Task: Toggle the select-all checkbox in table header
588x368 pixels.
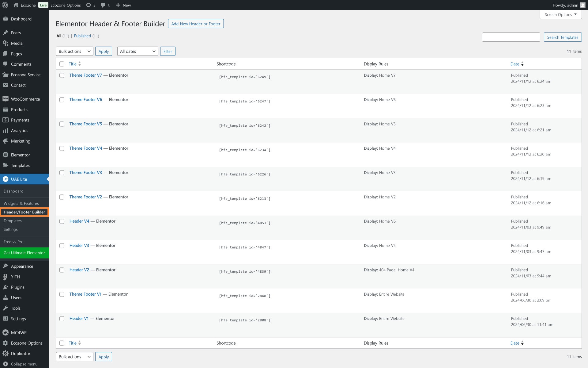Action: pos(62,64)
